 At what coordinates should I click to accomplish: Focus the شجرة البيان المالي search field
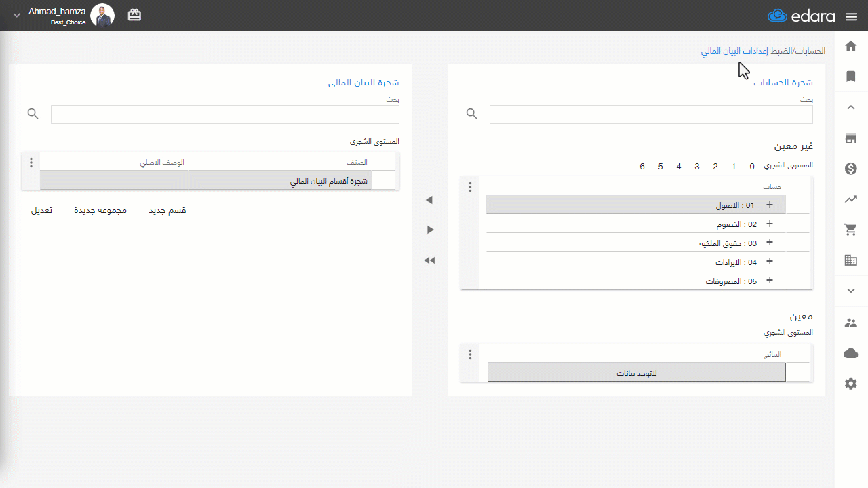(225, 115)
